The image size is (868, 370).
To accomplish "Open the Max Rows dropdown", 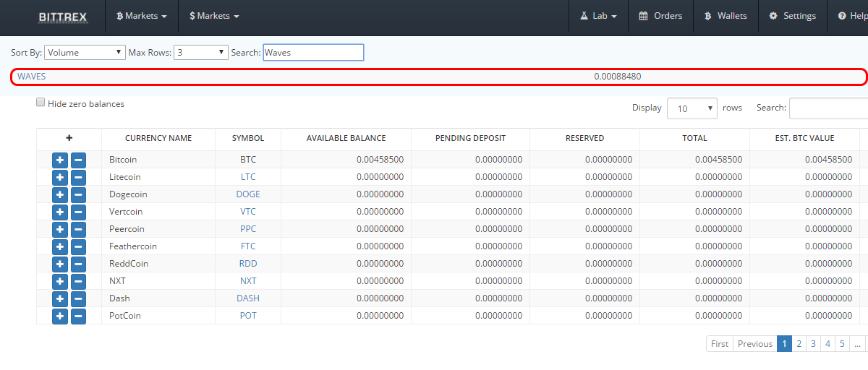I will (202, 52).
